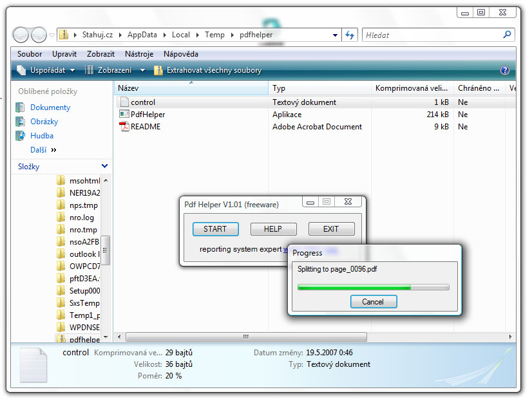The image size is (532, 401).
Task: Open the Upravit menu
Action: pyautogui.click(x=64, y=54)
